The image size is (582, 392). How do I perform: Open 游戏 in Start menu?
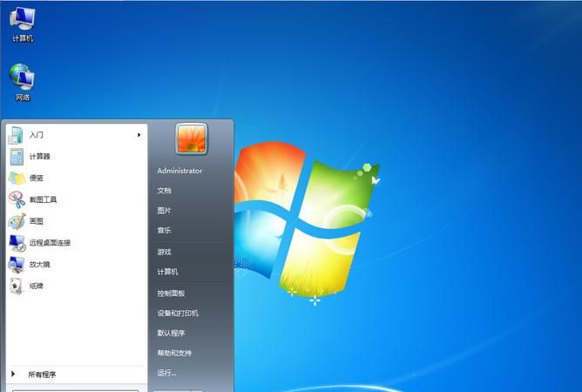(164, 252)
